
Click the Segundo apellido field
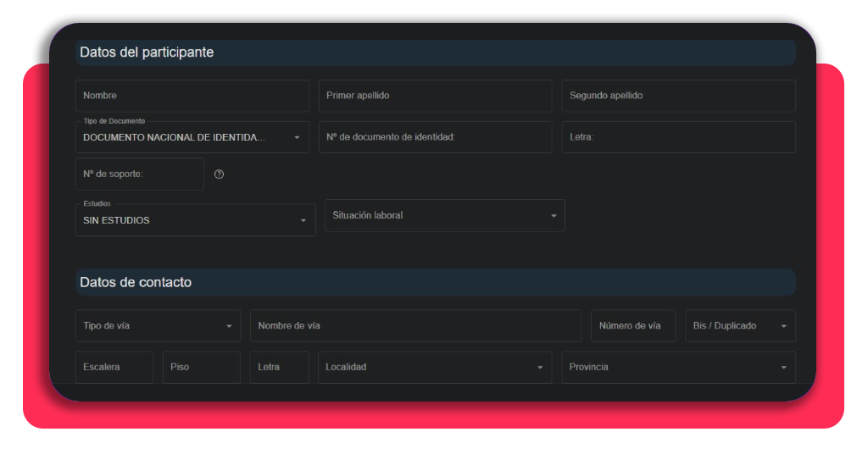coord(679,96)
